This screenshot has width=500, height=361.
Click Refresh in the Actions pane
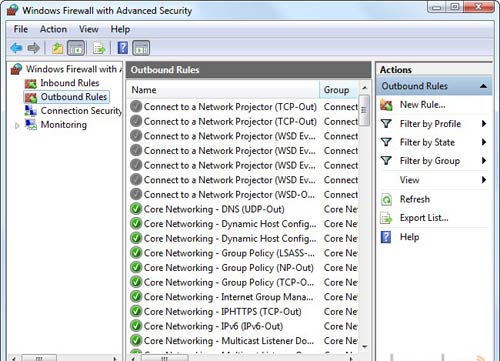[415, 199]
